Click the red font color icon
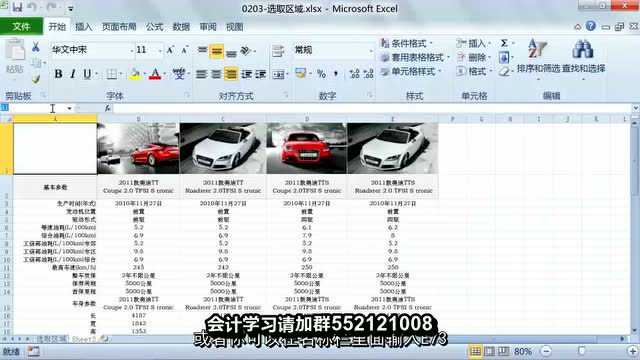This screenshot has height=360, width=640. point(155,74)
